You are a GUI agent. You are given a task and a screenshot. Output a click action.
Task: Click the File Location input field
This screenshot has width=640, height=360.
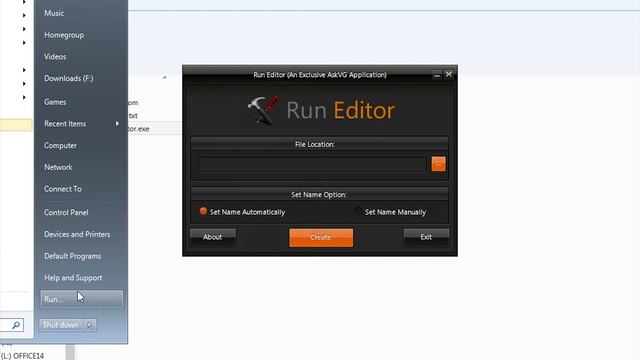[x=312, y=164]
